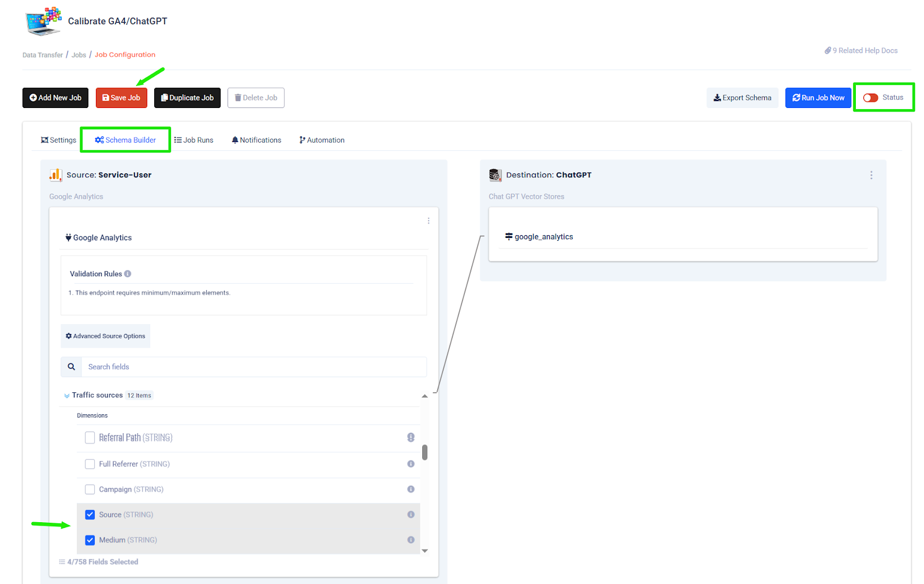924x584 pixels.
Task: Check the Full Referrer checkbox
Action: [90, 464]
